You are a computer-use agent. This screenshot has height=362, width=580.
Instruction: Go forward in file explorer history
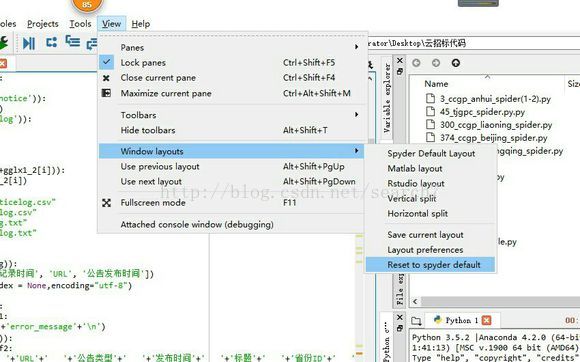[436, 63]
